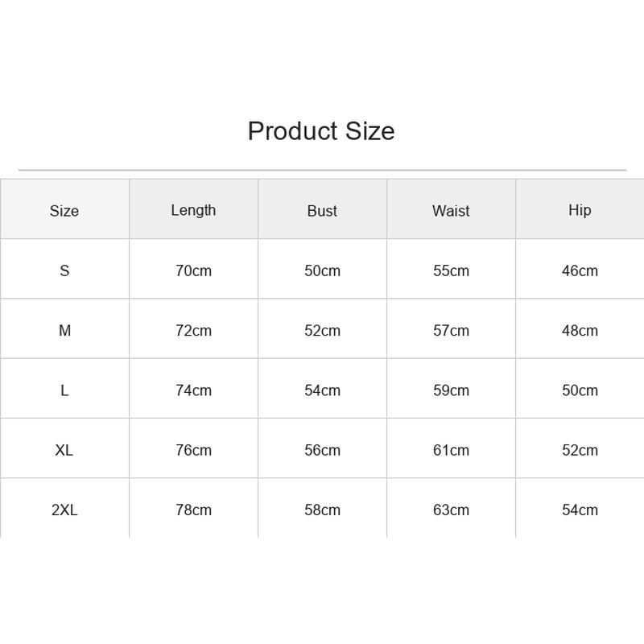Click the L size row label
The width and height of the screenshot is (644, 644).
tap(64, 390)
